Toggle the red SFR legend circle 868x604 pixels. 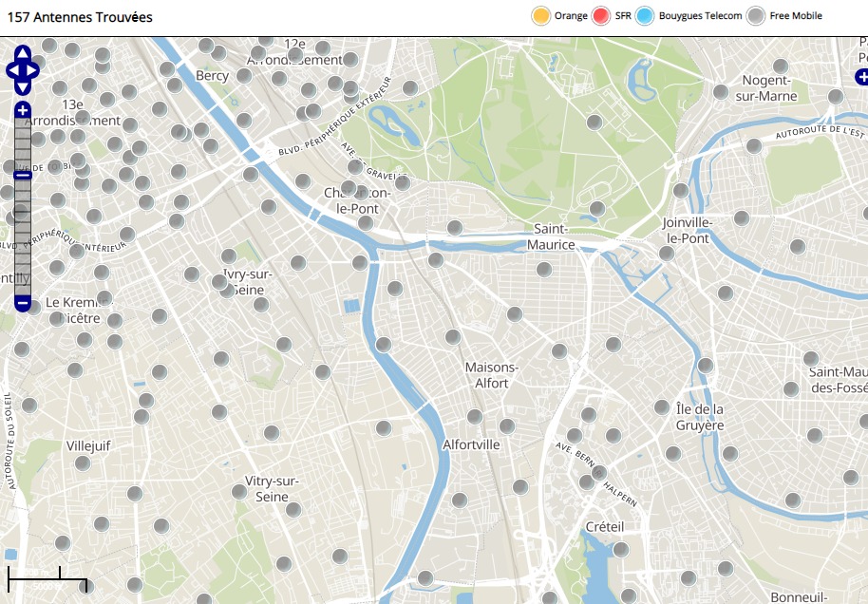[x=600, y=16]
